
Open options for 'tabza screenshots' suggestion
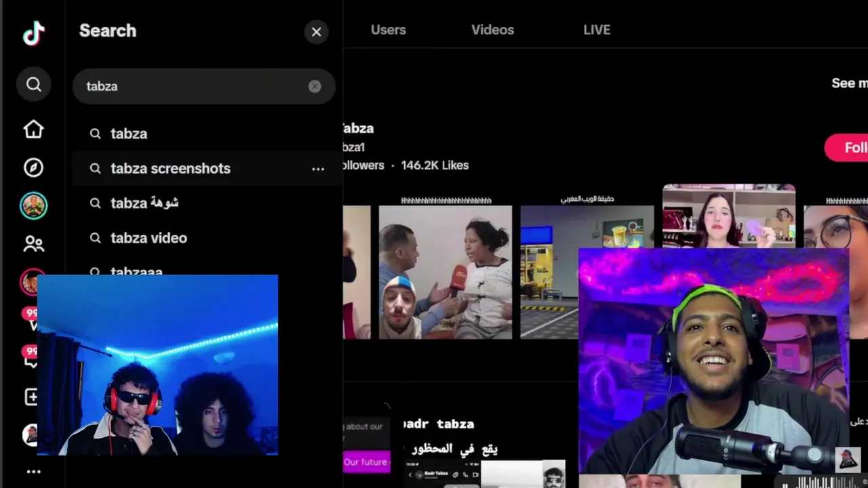pyautogui.click(x=318, y=169)
